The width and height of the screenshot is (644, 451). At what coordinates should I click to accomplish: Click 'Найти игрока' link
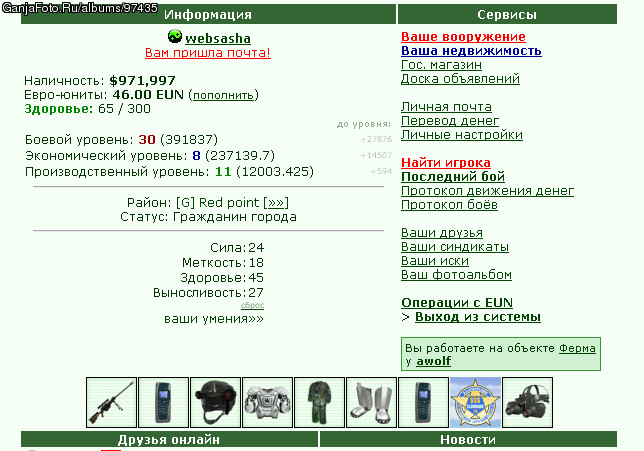point(446,163)
